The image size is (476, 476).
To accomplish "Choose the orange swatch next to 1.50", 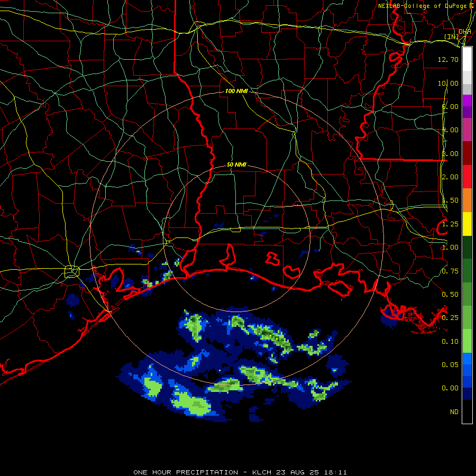I will click(x=467, y=200).
